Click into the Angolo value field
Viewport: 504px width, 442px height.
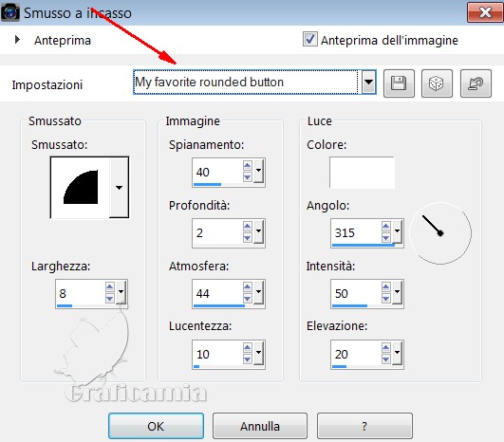[x=356, y=232]
